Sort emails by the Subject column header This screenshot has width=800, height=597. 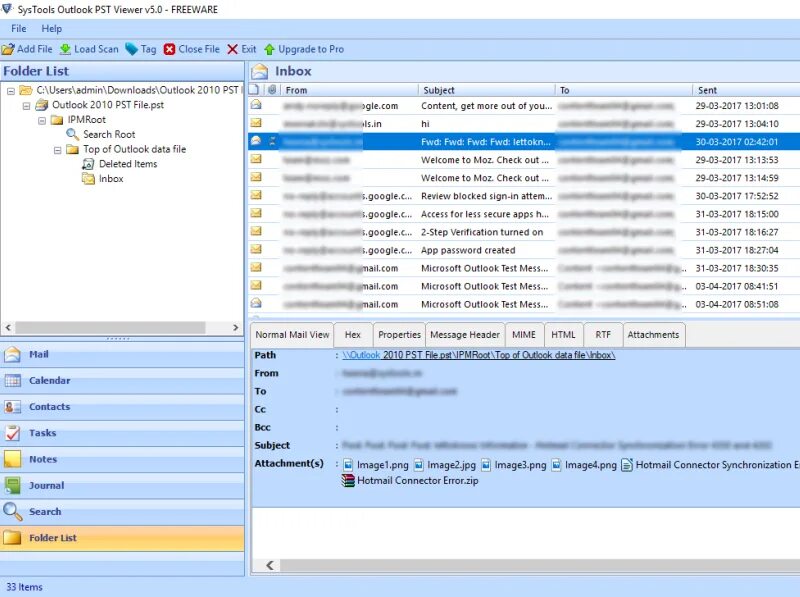[x=486, y=90]
